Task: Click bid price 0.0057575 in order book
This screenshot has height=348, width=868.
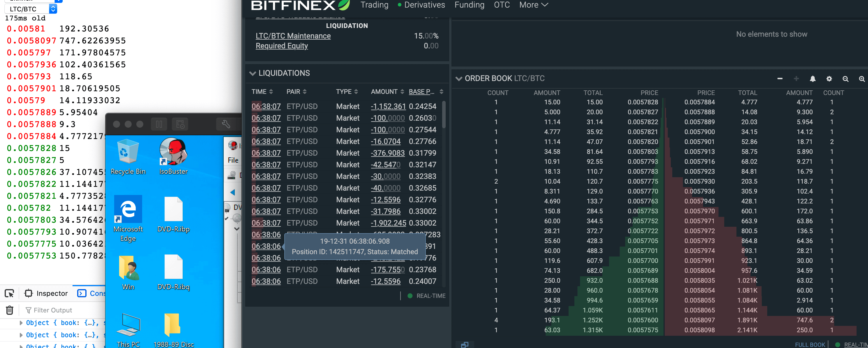Action: tap(643, 330)
